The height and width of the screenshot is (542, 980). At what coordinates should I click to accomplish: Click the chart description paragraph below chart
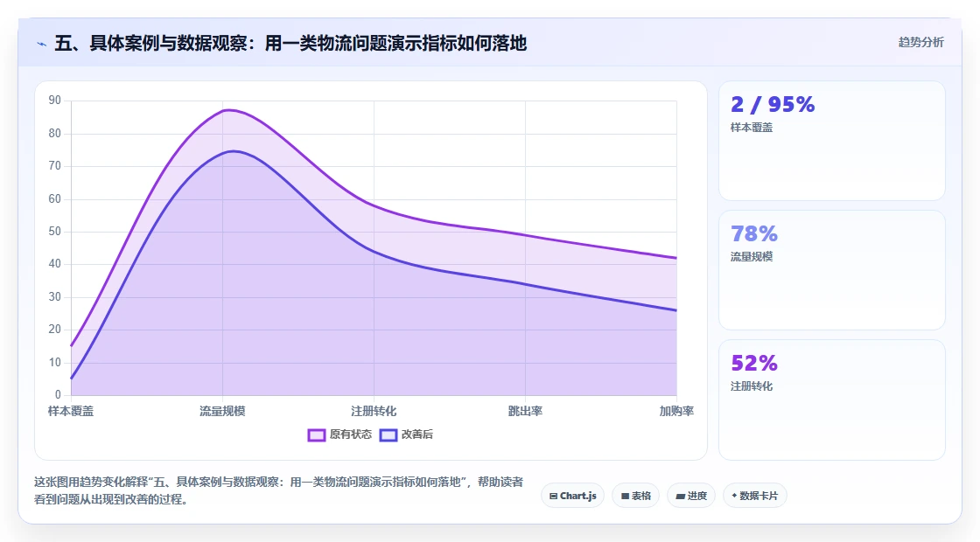pos(279,490)
